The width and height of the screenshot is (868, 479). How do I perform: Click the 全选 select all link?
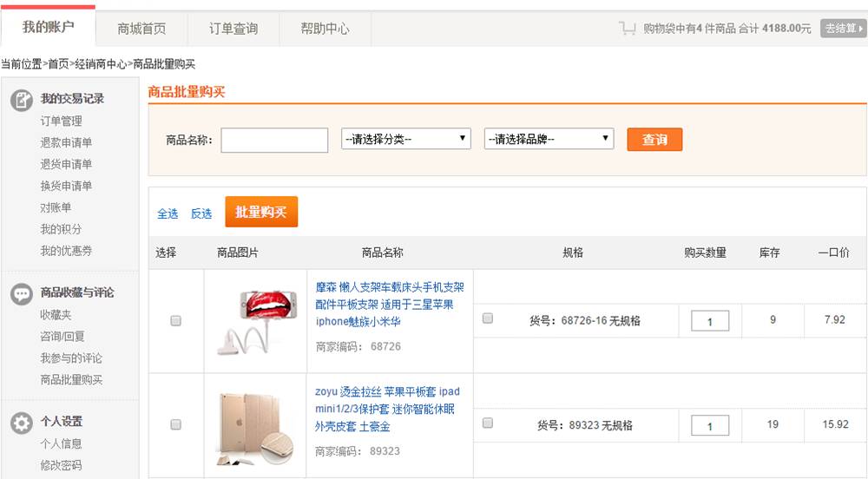pyautogui.click(x=168, y=213)
